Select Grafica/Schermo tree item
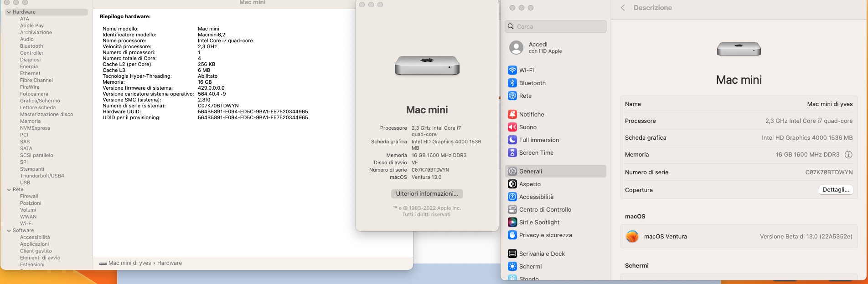Viewport: 868px width, 284px height. click(x=40, y=101)
